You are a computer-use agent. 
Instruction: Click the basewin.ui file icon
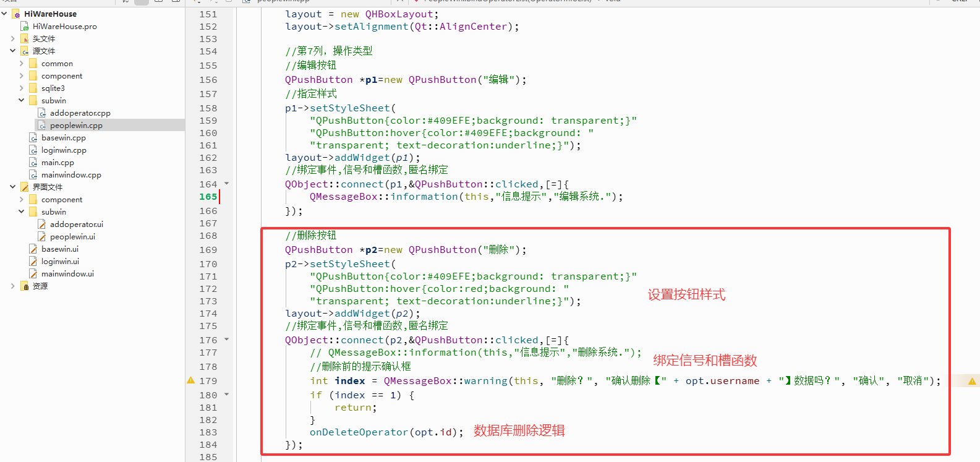pos(33,249)
